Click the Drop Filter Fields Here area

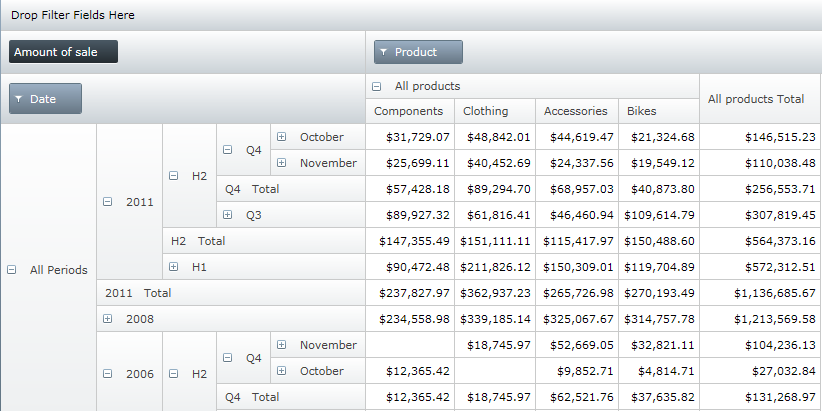pos(72,16)
